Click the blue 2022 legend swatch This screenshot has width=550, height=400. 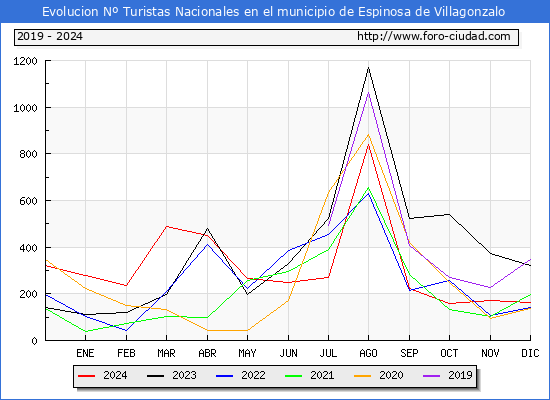click(224, 376)
